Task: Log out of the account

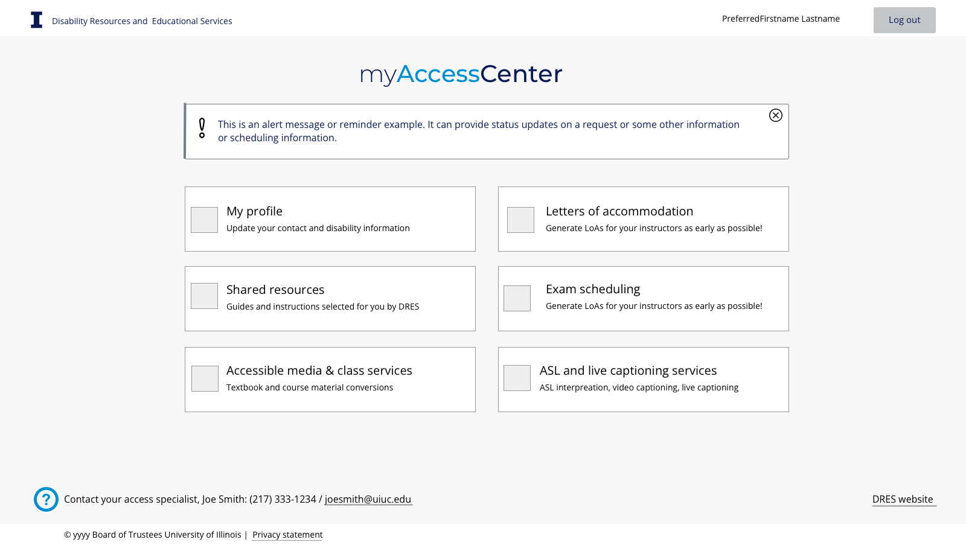Action: click(904, 20)
